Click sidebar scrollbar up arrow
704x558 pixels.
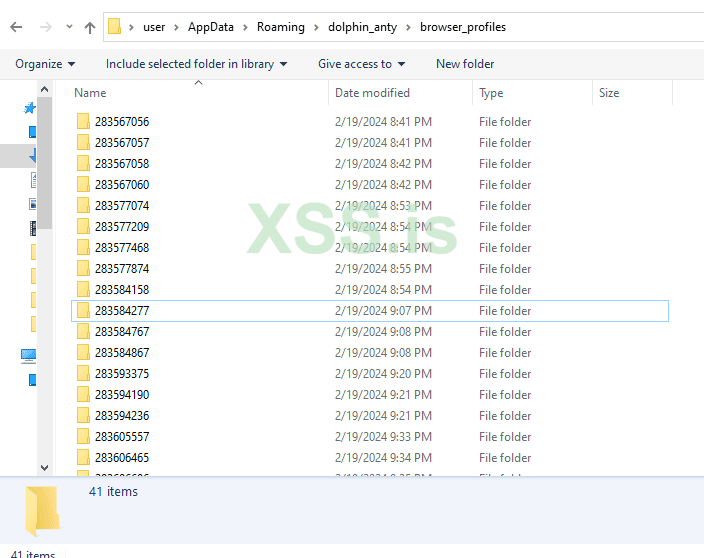tap(44, 89)
